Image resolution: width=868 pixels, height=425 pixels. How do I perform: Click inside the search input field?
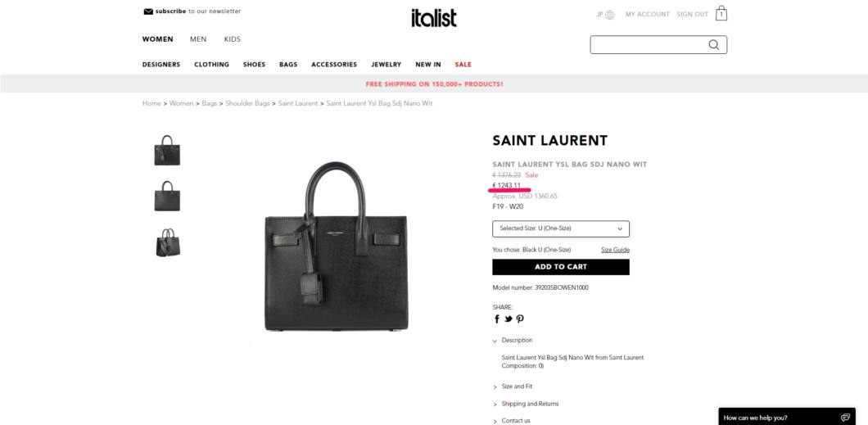(x=648, y=45)
